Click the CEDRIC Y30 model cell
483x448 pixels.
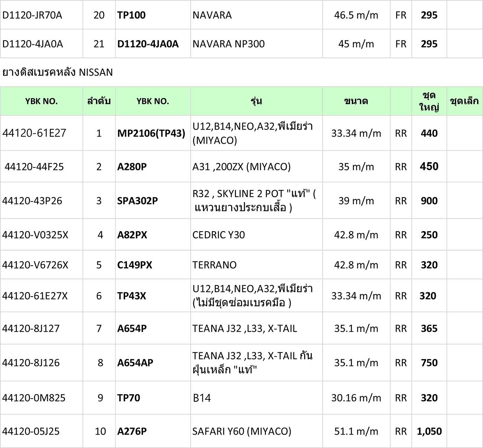256,235
